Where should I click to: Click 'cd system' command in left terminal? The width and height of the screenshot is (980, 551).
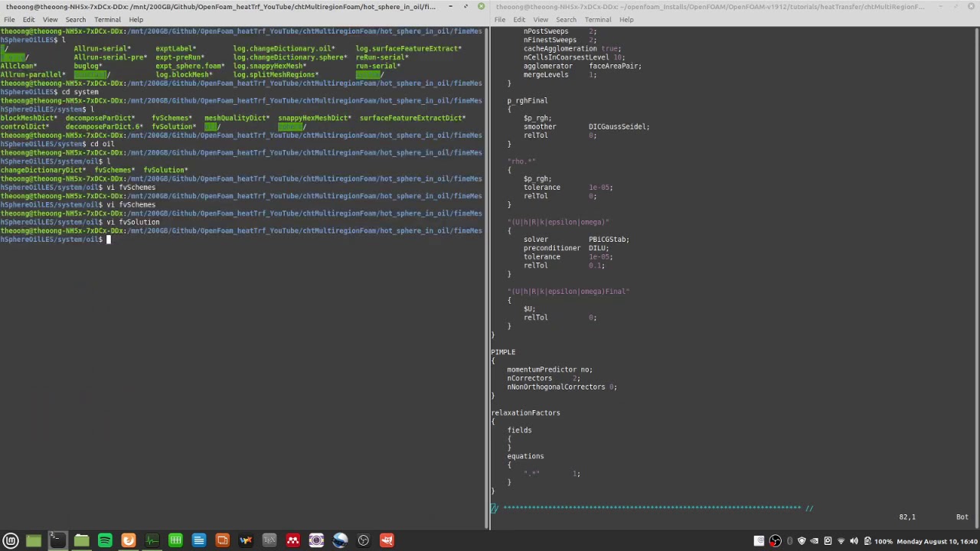tap(80, 92)
